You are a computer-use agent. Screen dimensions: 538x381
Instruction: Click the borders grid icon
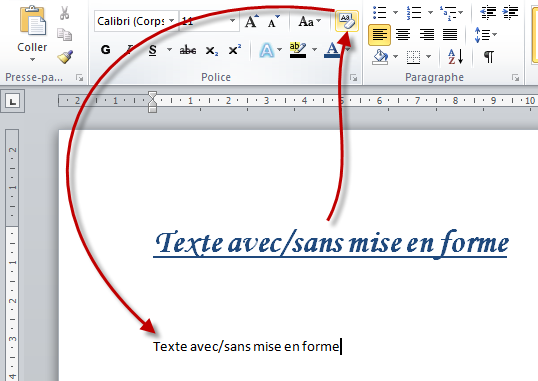coord(413,57)
